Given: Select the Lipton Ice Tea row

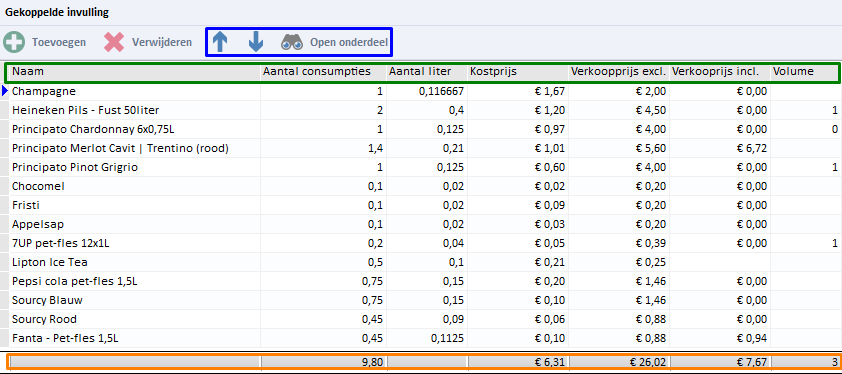Looking at the screenshot, I should pos(421,262).
